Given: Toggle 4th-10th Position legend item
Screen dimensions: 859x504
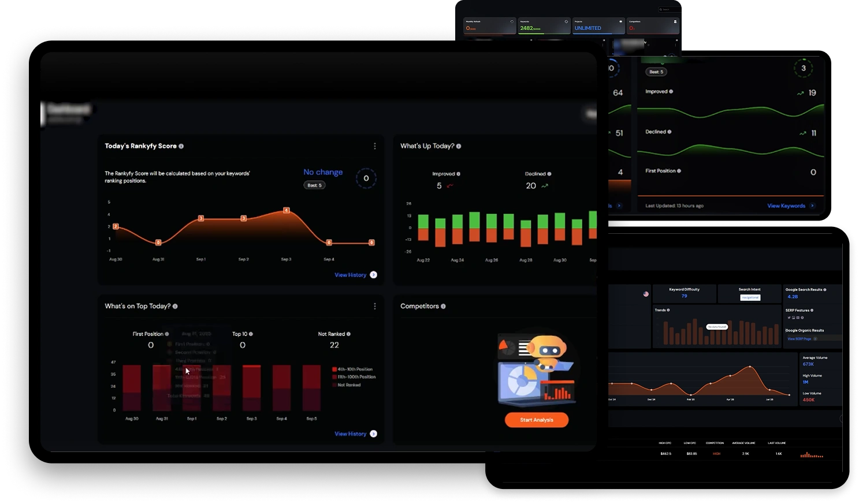Looking at the screenshot, I should [352, 369].
